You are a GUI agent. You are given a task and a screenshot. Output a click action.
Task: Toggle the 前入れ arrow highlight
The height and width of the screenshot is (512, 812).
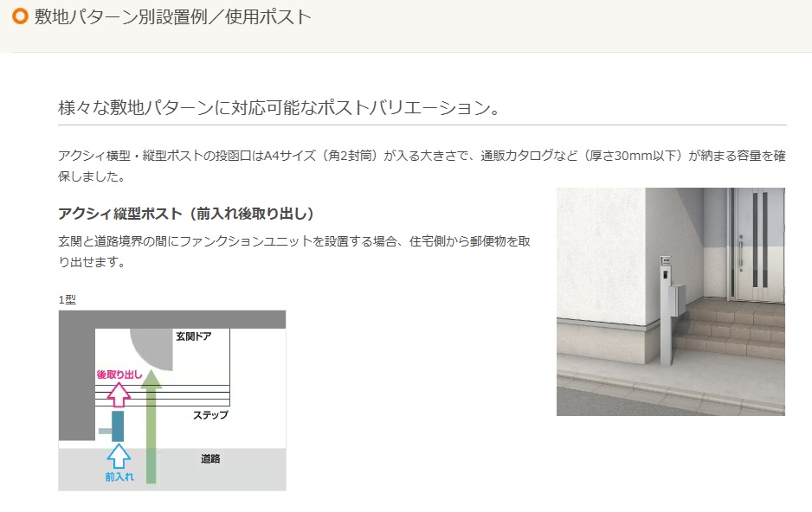point(119,456)
